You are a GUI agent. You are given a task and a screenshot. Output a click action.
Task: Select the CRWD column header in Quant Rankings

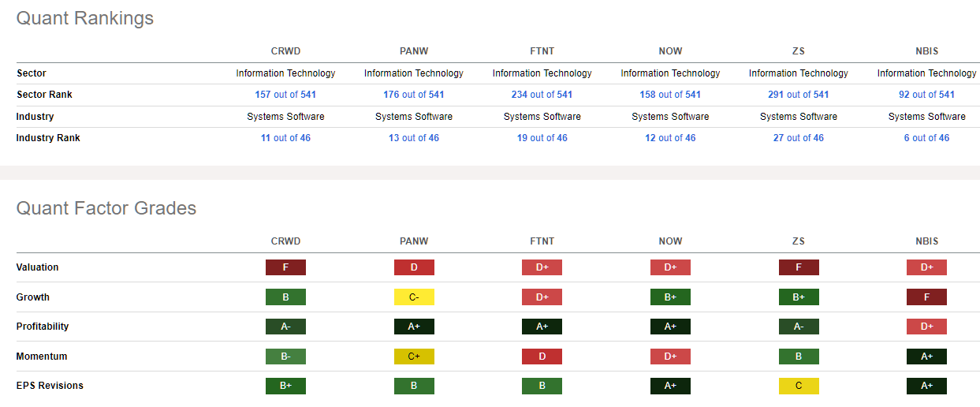pyautogui.click(x=285, y=51)
